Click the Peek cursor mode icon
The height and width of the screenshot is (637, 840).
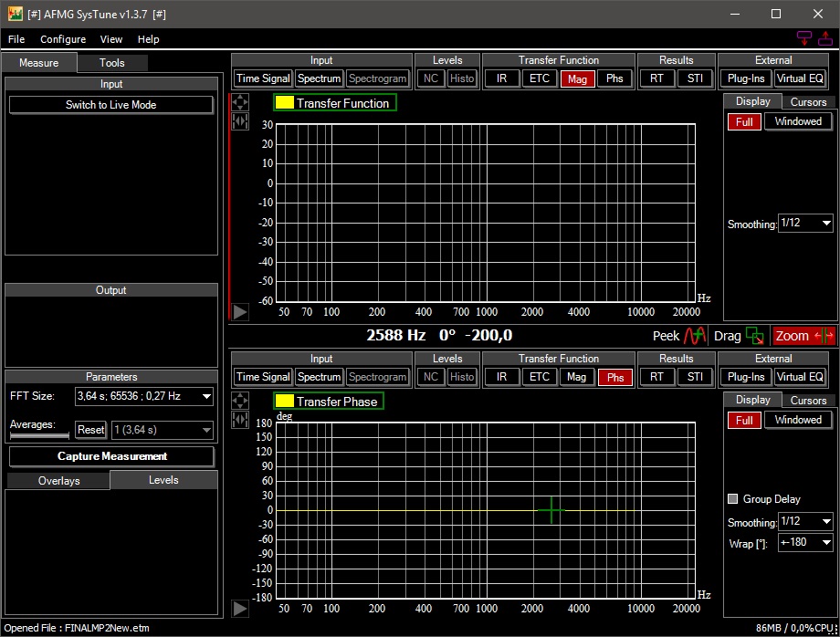[697, 336]
